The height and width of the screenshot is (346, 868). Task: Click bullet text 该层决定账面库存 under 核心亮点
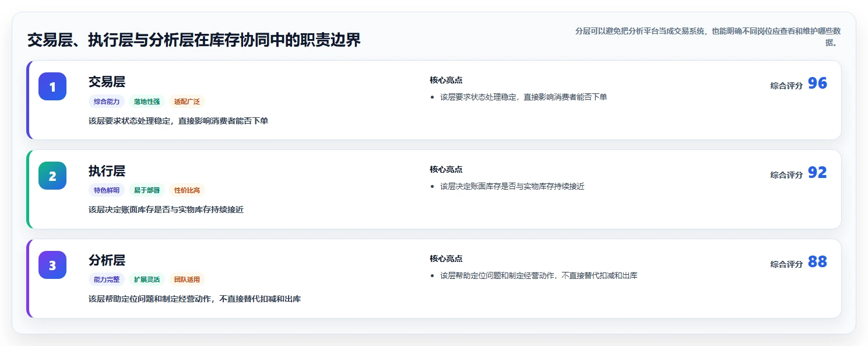click(512, 187)
